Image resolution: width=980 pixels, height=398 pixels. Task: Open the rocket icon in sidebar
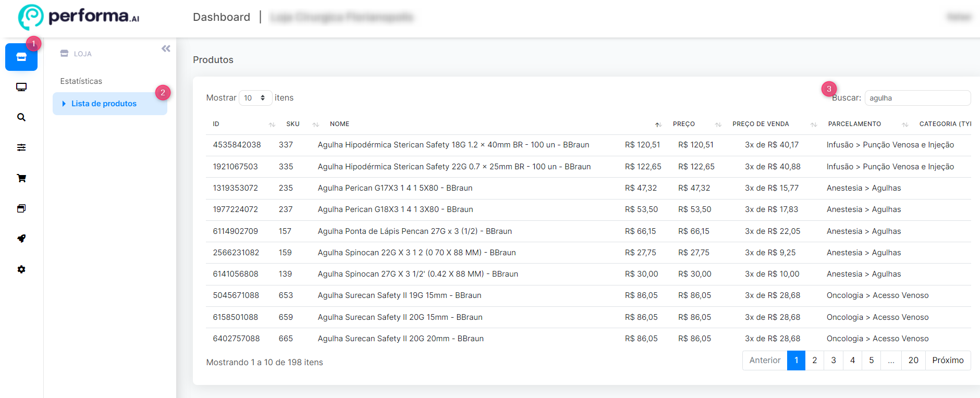[x=21, y=239]
